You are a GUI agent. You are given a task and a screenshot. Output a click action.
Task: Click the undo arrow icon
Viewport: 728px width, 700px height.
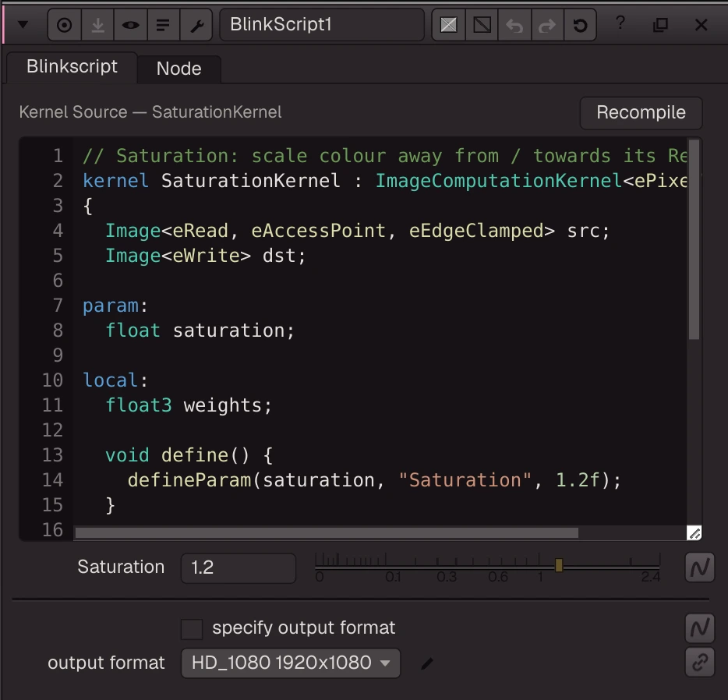[x=514, y=25]
